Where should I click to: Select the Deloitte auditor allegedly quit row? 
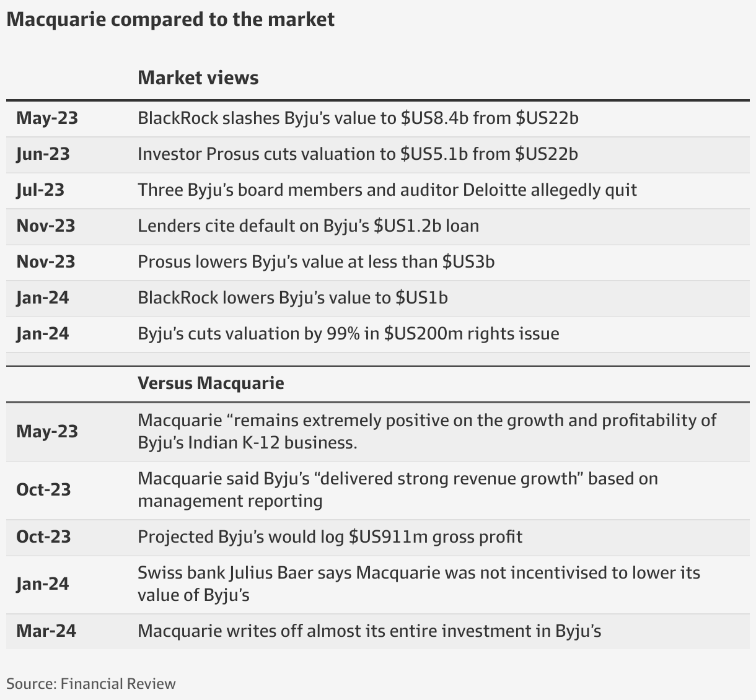(387, 190)
